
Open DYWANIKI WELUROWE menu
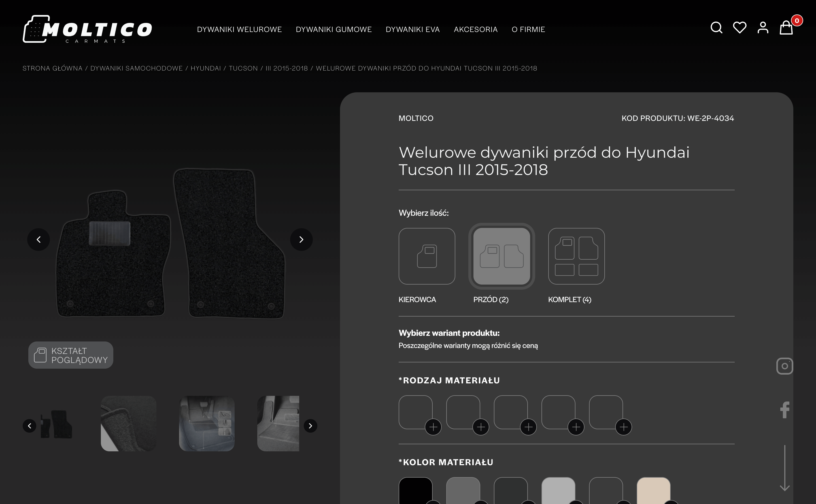click(239, 29)
